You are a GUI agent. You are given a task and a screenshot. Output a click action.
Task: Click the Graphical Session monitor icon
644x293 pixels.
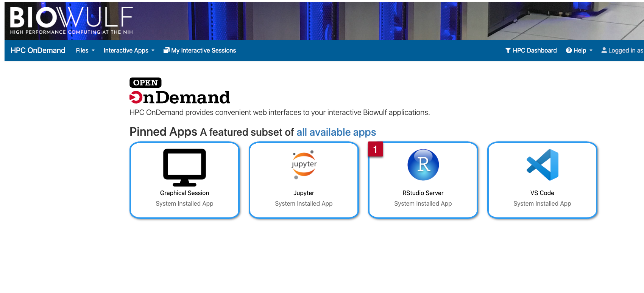point(184,167)
